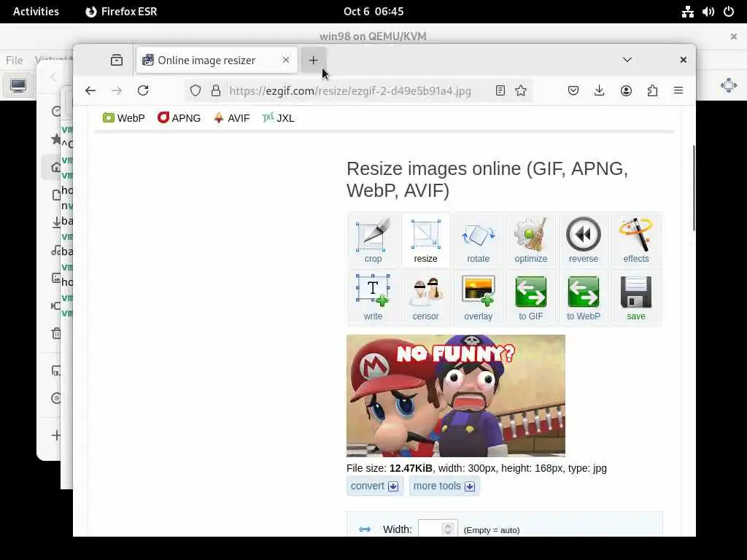Open the optimize tool
The height and width of the screenshot is (560, 747).
point(531,239)
